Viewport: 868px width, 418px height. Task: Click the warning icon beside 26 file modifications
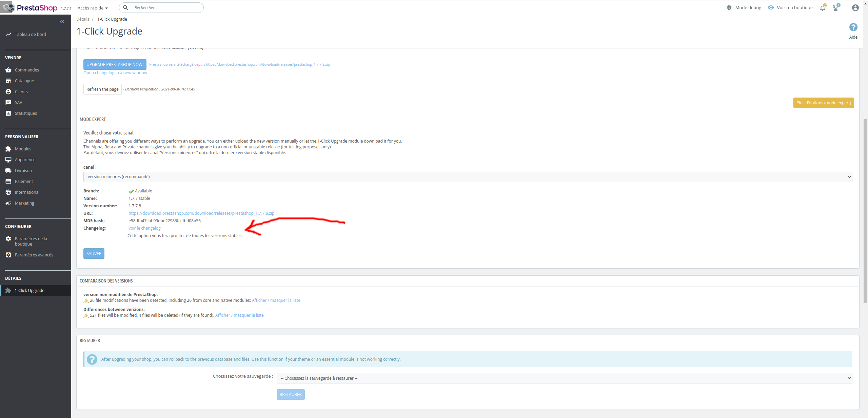point(86,301)
